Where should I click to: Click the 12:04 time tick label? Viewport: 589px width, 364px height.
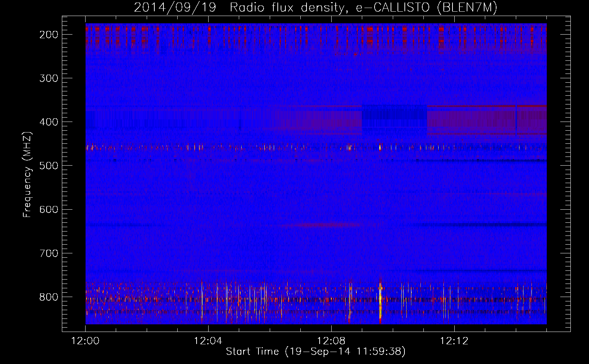click(x=208, y=341)
